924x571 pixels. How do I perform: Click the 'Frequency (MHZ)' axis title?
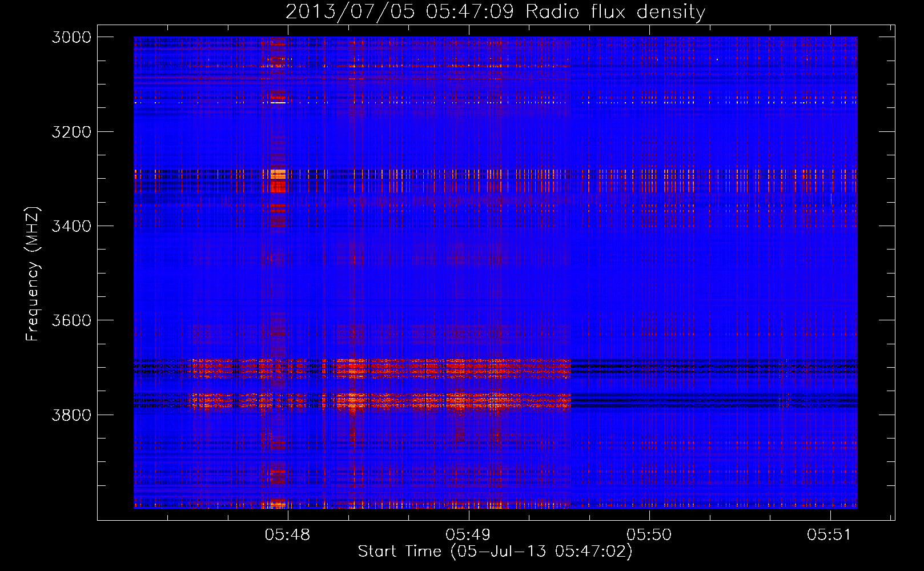click(x=33, y=274)
